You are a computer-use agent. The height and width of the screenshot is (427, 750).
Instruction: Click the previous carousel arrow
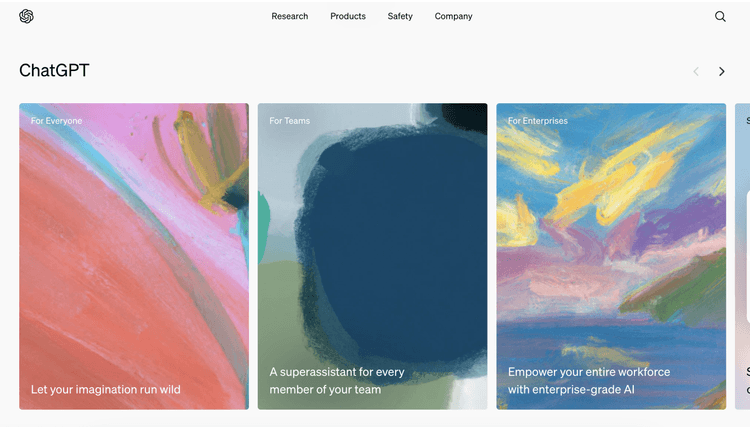[x=696, y=72]
